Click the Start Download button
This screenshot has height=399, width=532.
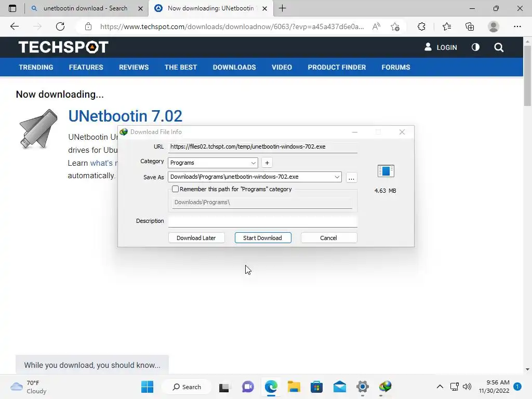(262, 238)
